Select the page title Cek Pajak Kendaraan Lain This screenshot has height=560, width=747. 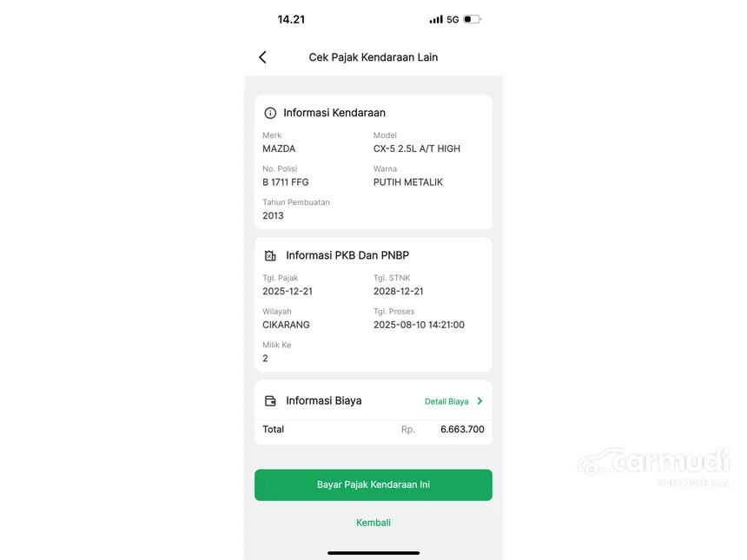coord(373,57)
